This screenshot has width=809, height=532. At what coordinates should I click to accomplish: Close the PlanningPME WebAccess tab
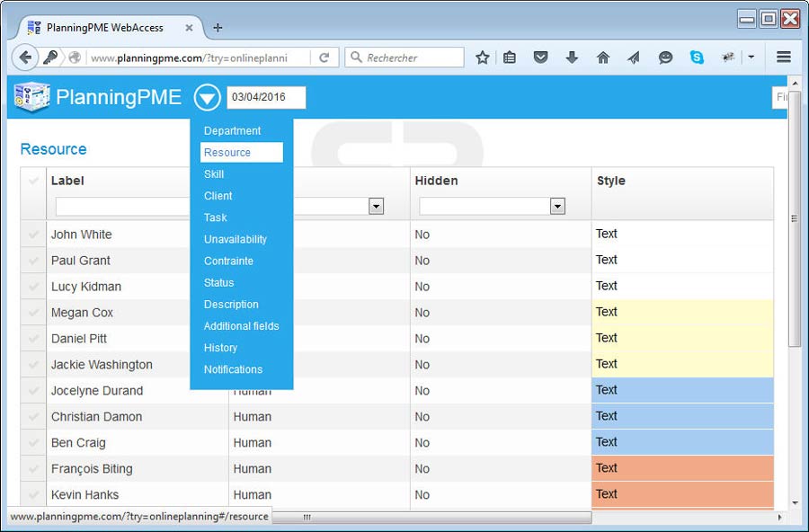click(189, 28)
